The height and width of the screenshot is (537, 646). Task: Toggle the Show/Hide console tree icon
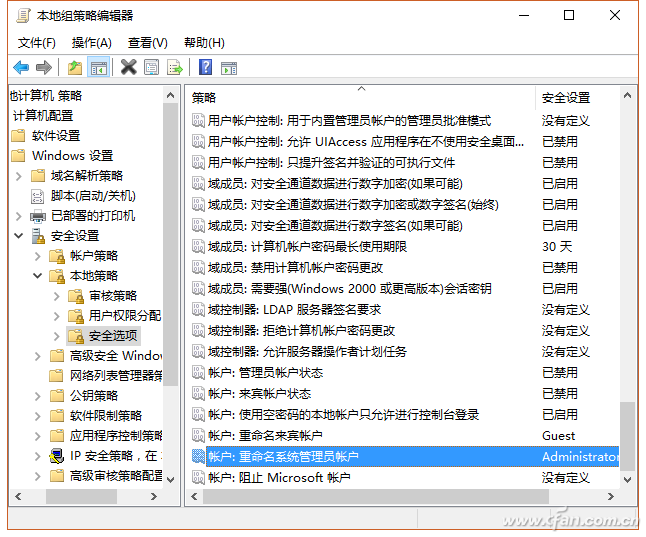pyautogui.click(x=99, y=67)
